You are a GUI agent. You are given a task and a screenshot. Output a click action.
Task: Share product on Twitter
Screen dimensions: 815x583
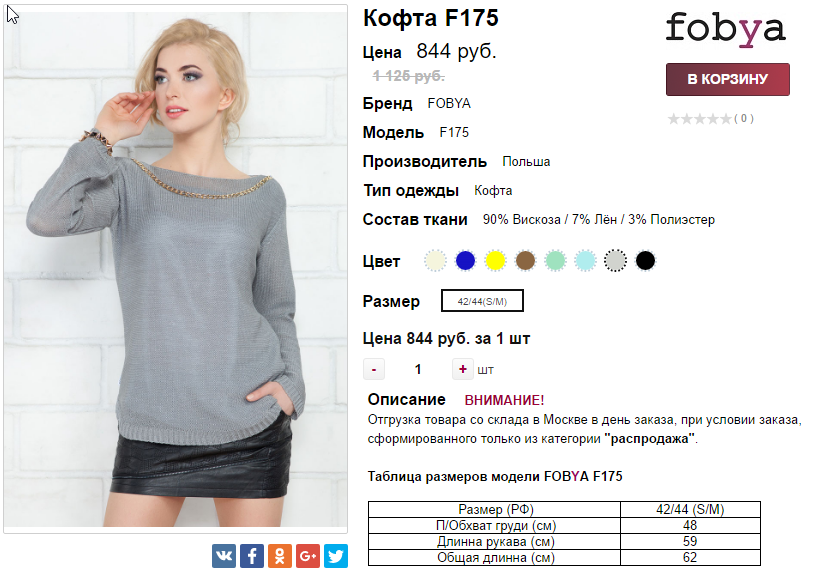tap(336, 555)
